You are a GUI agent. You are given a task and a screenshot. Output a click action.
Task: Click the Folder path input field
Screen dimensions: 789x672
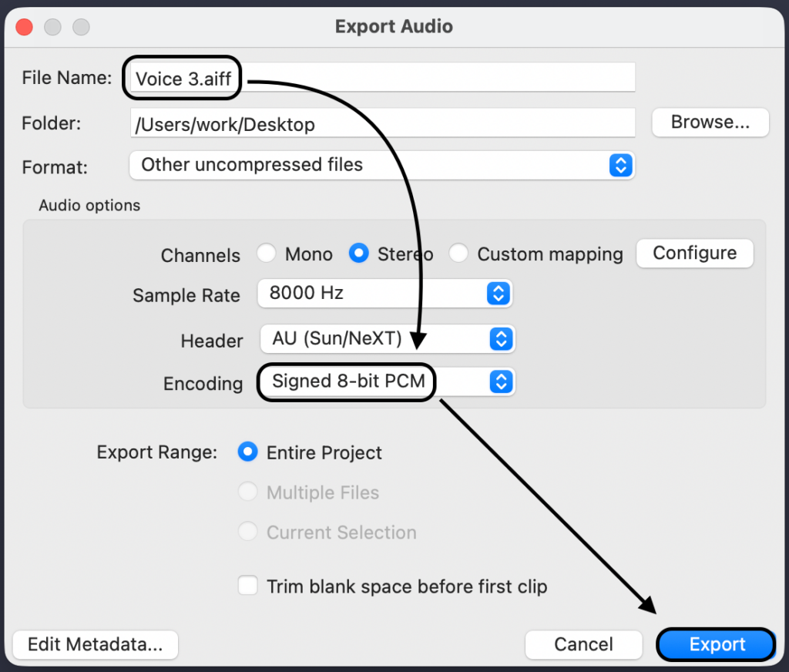point(382,124)
